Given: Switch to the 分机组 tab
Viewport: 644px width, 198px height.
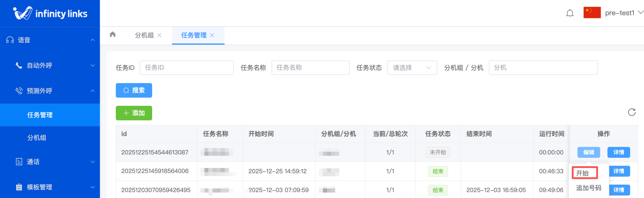Looking at the screenshot, I should (144, 35).
